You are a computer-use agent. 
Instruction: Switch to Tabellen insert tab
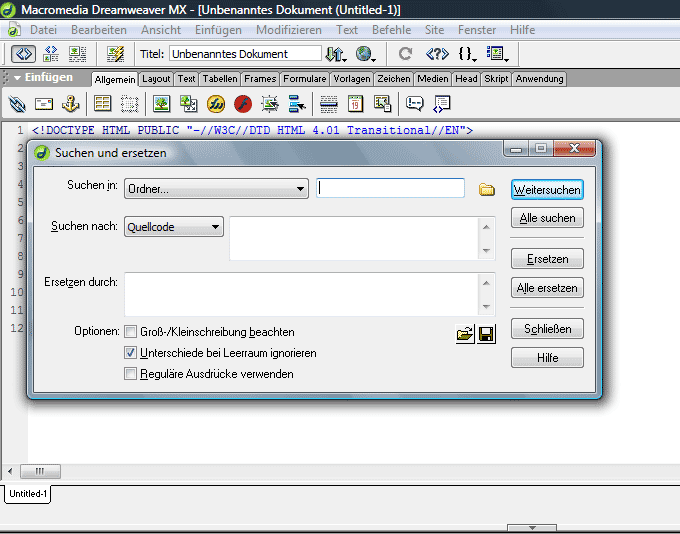tap(220, 79)
